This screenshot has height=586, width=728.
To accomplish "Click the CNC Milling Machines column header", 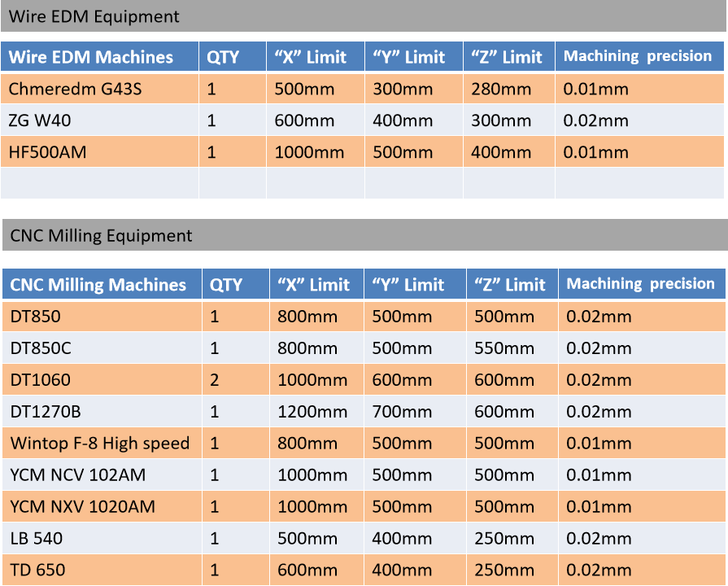I will click(102, 284).
